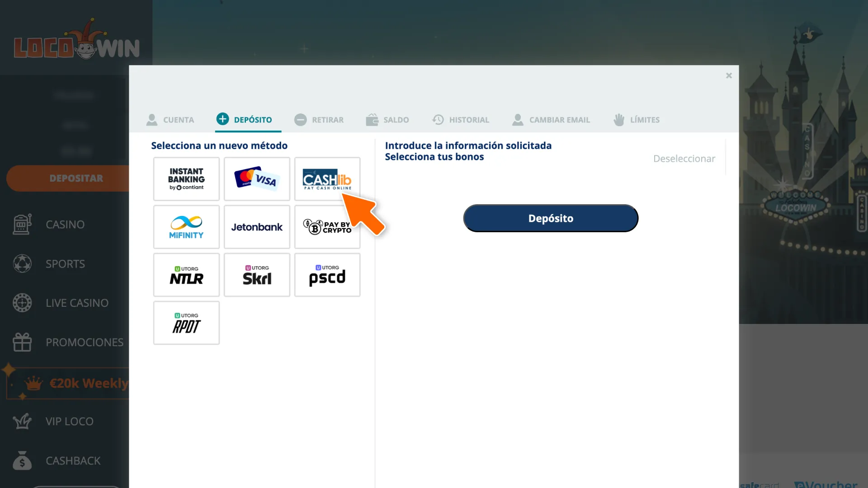Open the Sports section

point(65,263)
